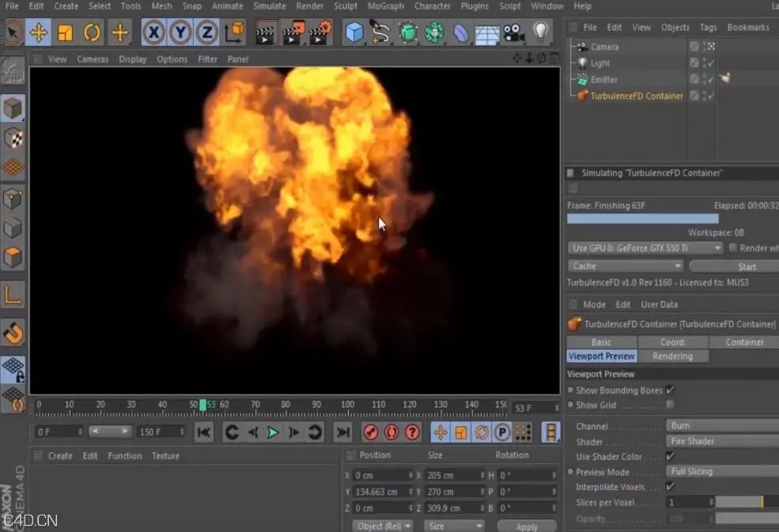The width and height of the screenshot is (779, 532).
Task: Open the Deformer bend icon
Action: point(460,32)
